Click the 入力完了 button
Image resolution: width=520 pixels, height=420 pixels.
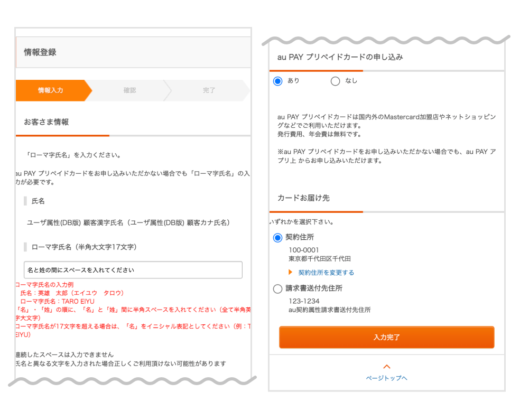(x=387, y=337)
